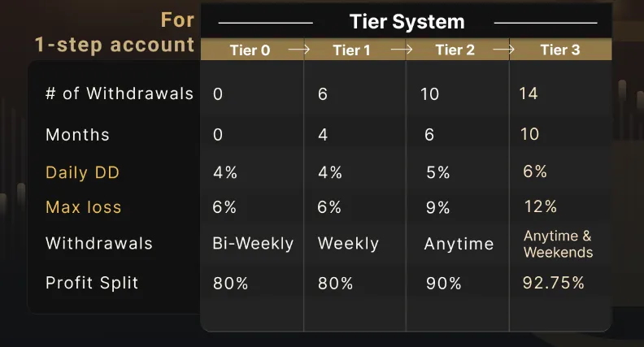Choose the Tier 3 column header

559,50
